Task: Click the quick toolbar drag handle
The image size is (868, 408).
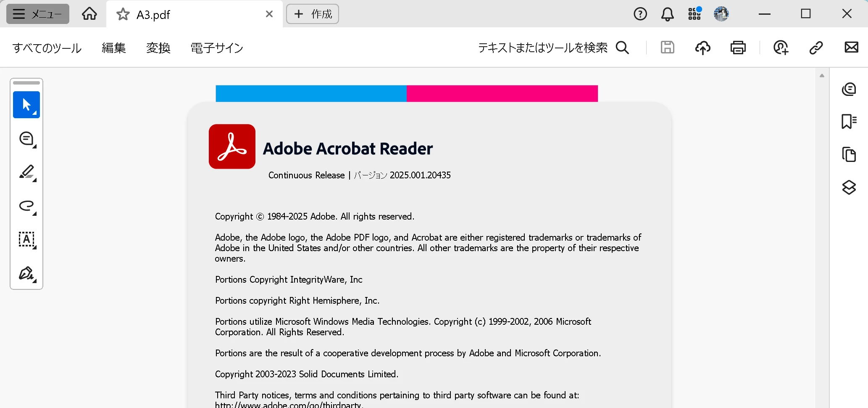Action: pos(26,83)
